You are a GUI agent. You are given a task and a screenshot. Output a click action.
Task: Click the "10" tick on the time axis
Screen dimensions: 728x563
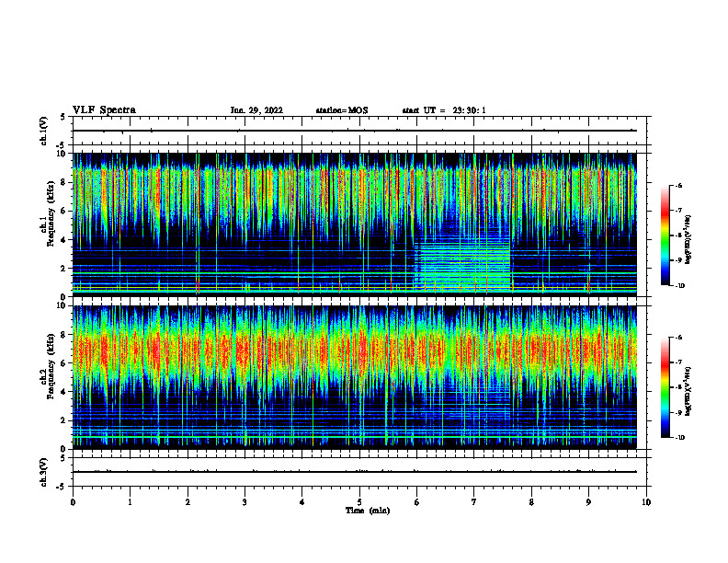(646, 502)
